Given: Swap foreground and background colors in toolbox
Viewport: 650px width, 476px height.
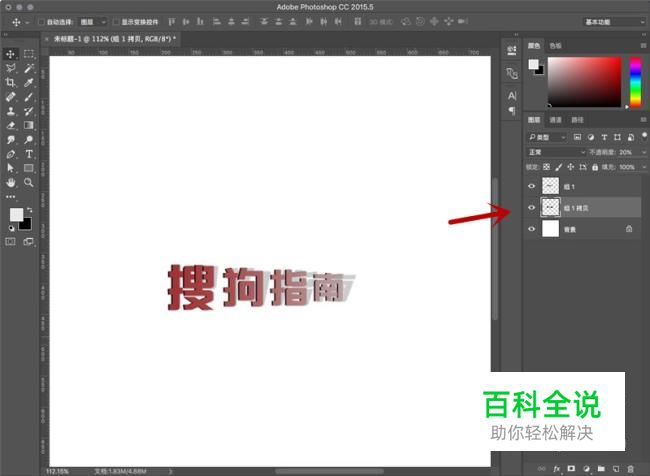Looking at the screenshot, I should 29,210.
